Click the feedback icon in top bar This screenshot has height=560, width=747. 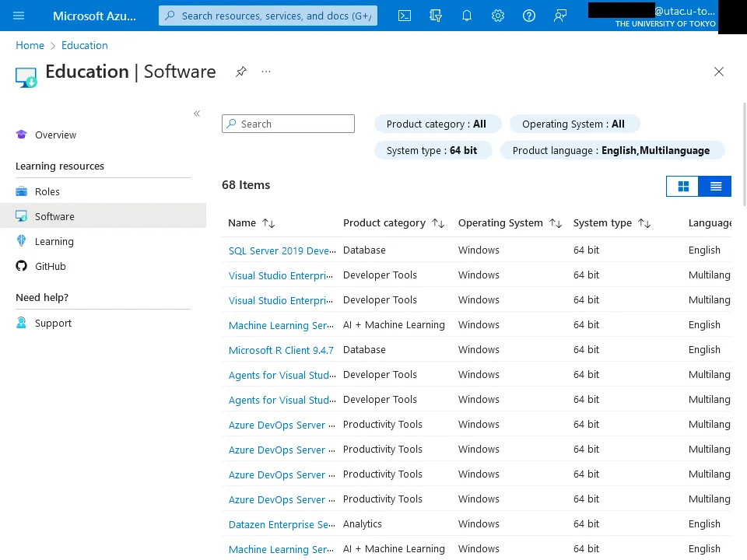560,16
